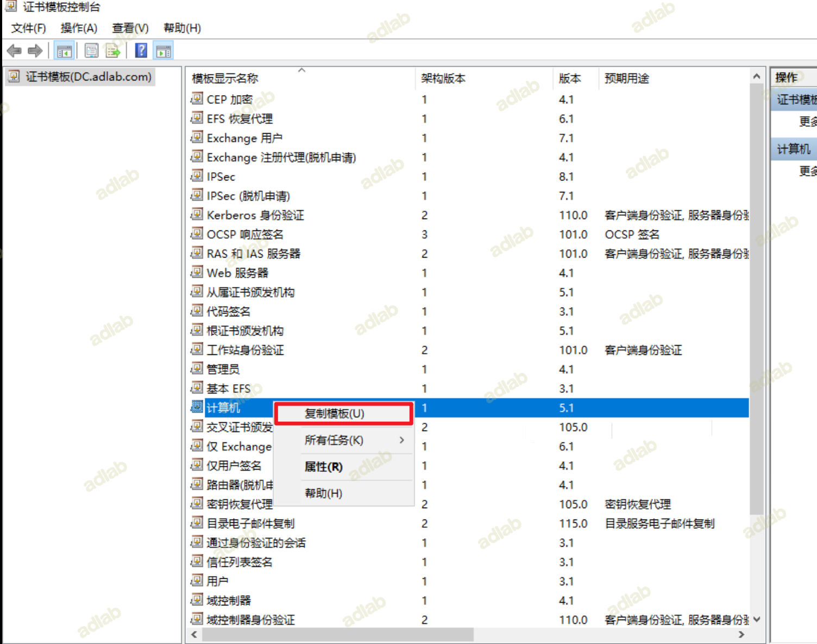Image resolution: width=817 pixels, height=644 pixels.
Task: Select the 仅用户签名 template row
Action: click(469, 466)
